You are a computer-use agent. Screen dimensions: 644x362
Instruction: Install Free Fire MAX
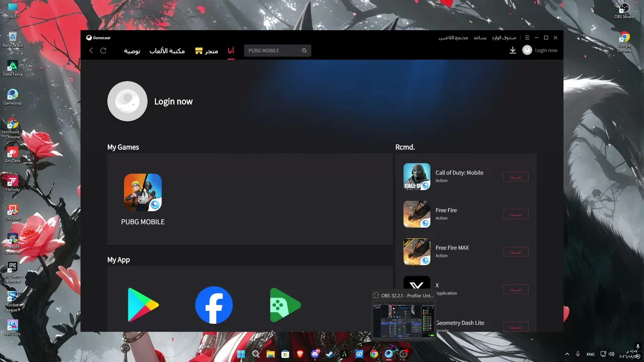(x=516, y=251)
